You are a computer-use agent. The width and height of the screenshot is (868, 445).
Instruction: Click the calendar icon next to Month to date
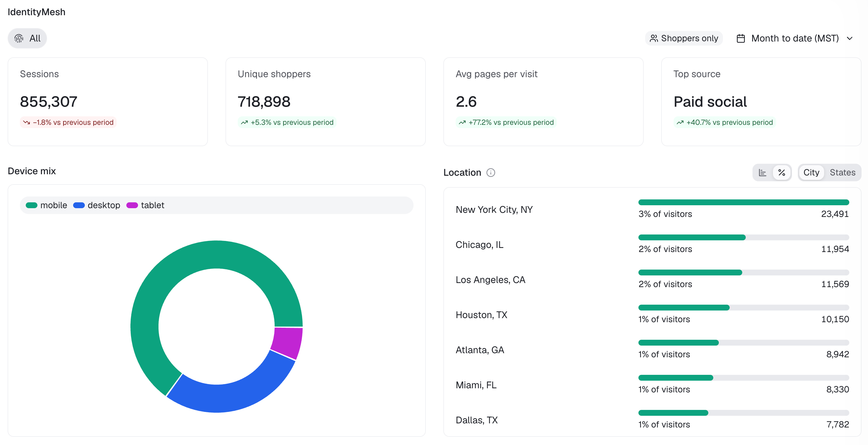[x=740, y=38]
